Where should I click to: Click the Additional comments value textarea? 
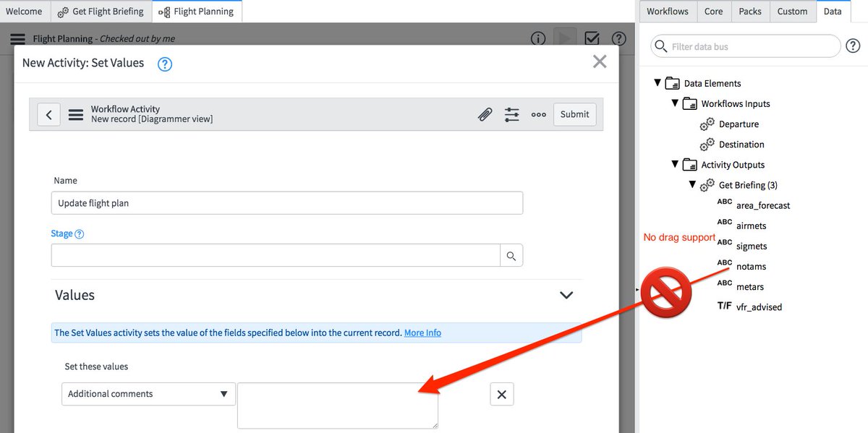click(338, 406)
